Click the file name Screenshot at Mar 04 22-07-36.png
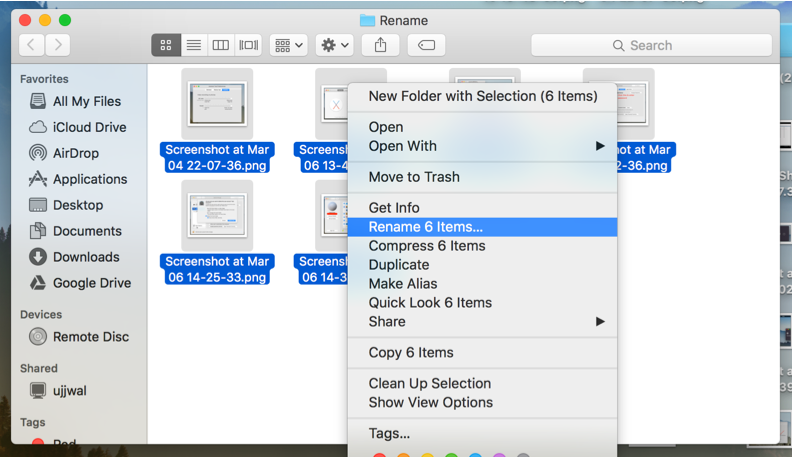Image resolution: width=793 pixels, height=457 pixels. [x=217, y=158]
